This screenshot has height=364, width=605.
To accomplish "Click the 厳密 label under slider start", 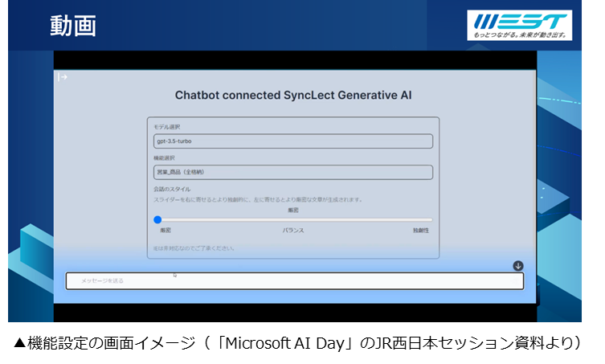I will click(166, 231).
